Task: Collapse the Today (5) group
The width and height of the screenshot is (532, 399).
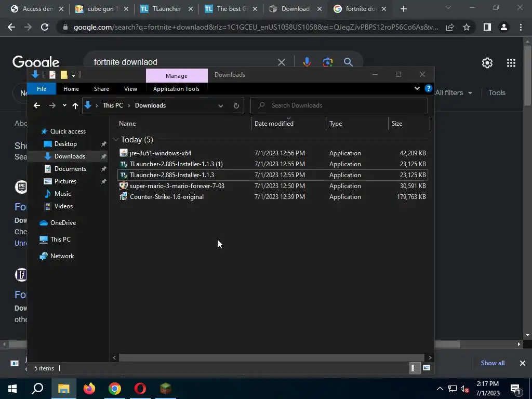Action: [116, 139]
